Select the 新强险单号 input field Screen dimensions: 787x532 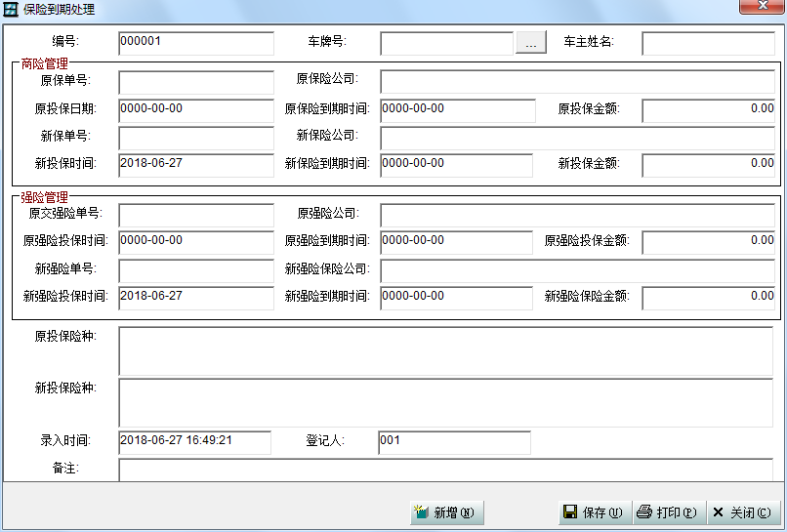pos(196,270)
